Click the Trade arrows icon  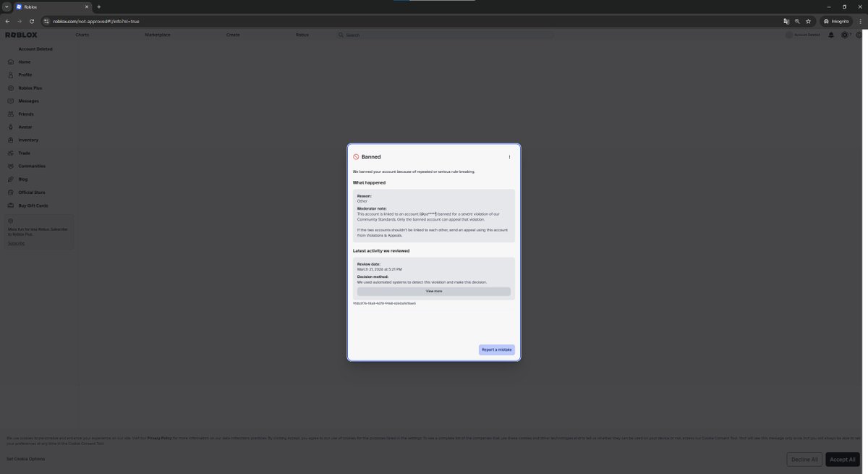pyautogui.click(x=11, y=153)
